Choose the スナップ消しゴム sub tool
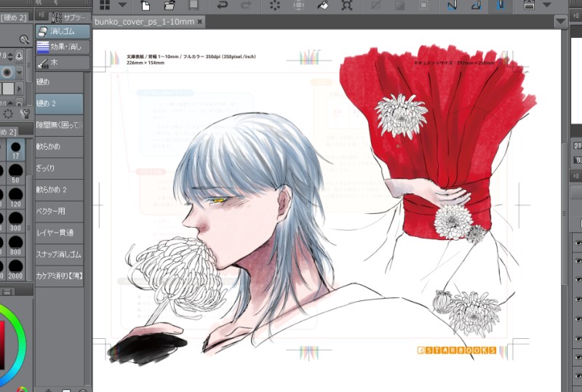 pos(59,255)
